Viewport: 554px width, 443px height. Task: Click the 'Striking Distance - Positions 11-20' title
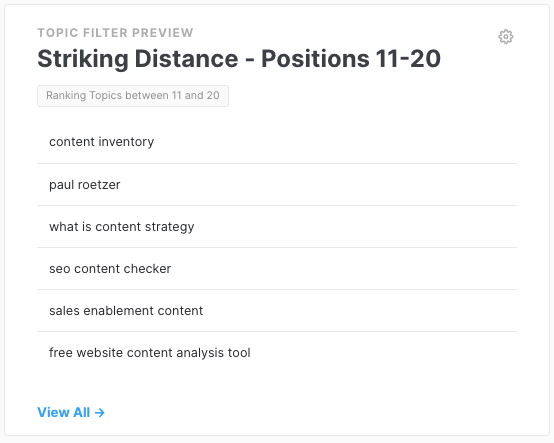click(239, 59)
